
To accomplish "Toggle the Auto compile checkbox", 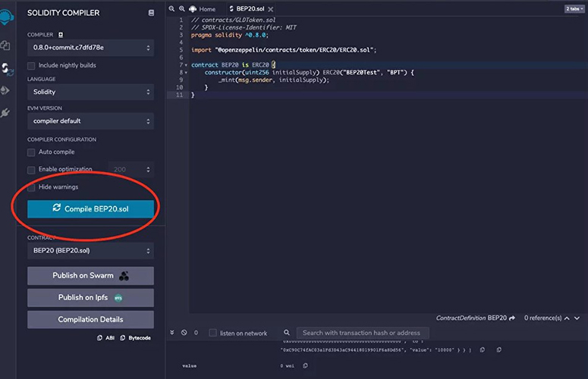I will point(31,152).
